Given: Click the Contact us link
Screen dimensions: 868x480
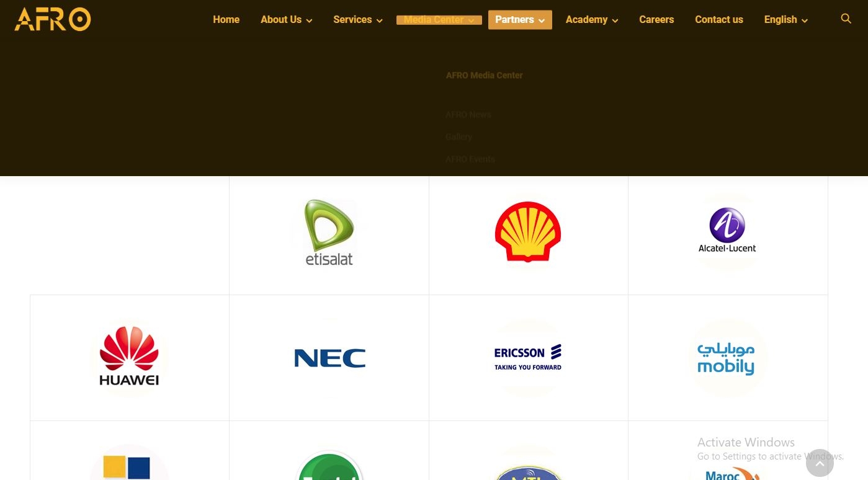Looking at the screenshot, I should click(718, 20).
